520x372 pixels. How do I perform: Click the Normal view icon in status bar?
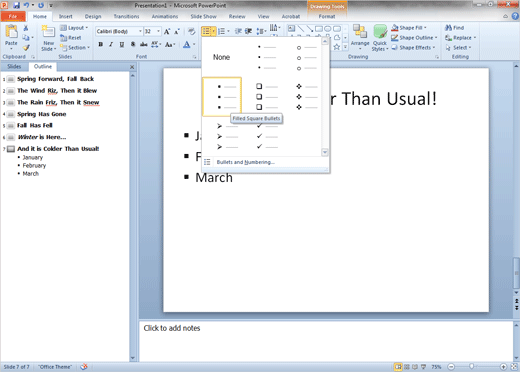[398, 367]
